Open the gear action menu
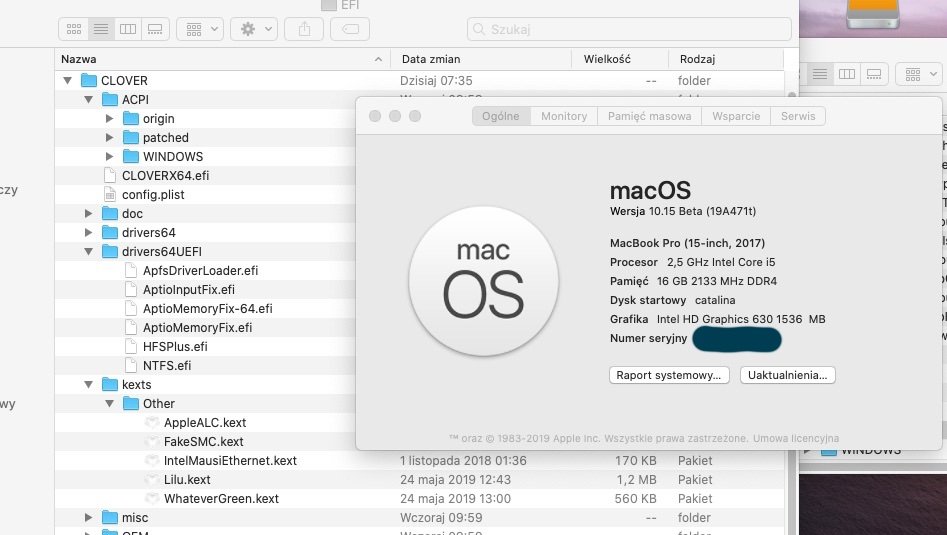Image resolution: width=947 pixels, height=535 pixels. click(x=254, y=29)
